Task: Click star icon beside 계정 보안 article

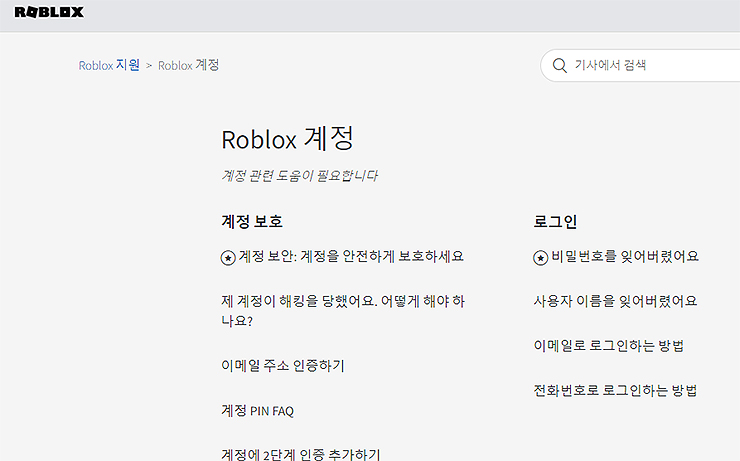Action: point(228,258)
